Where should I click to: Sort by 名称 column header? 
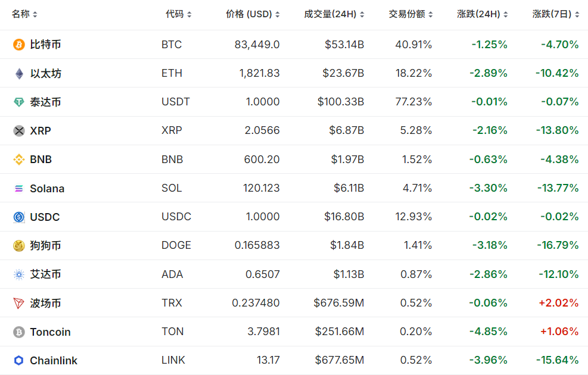[24, 14]
